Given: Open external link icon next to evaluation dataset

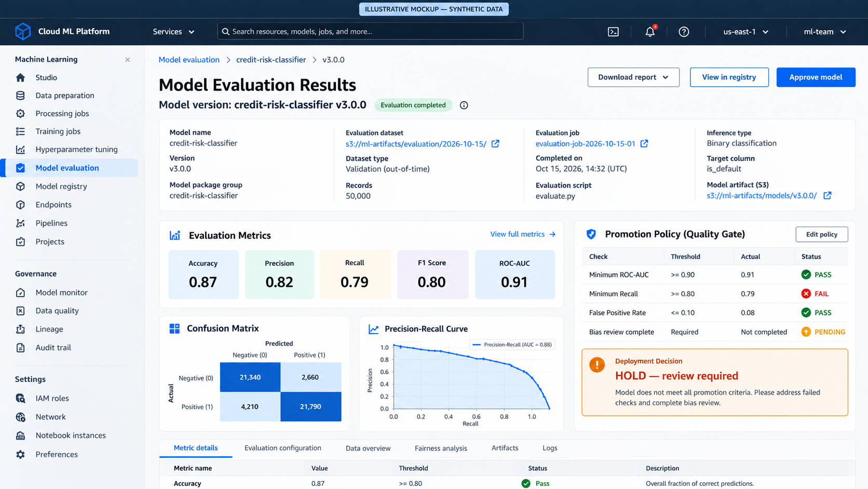Looking at the screenshot, I should 495,143.
